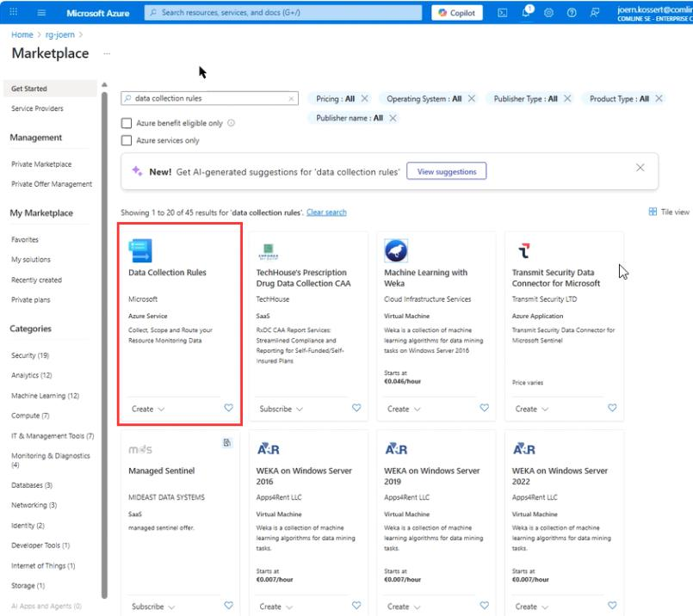Screen dimensions: 693x616
Task: Favorite Data Collection Rules heart
Action: point(228,408)
